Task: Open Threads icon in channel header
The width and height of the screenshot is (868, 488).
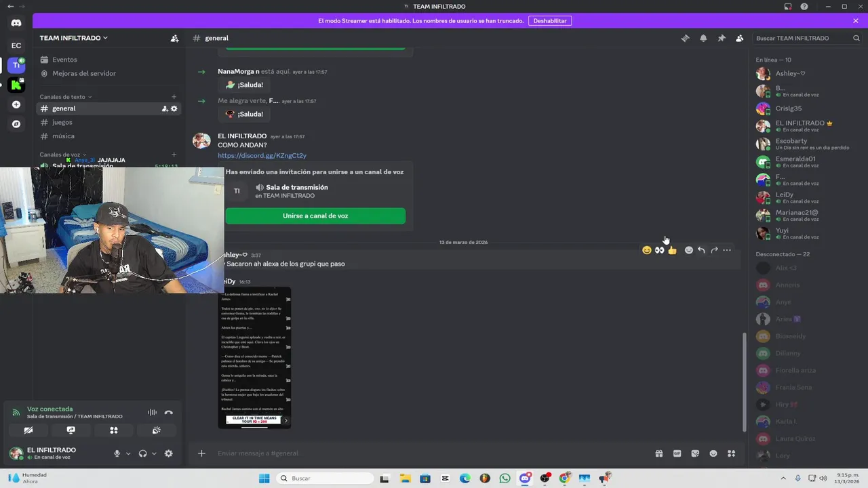Action: pos(685,38)
